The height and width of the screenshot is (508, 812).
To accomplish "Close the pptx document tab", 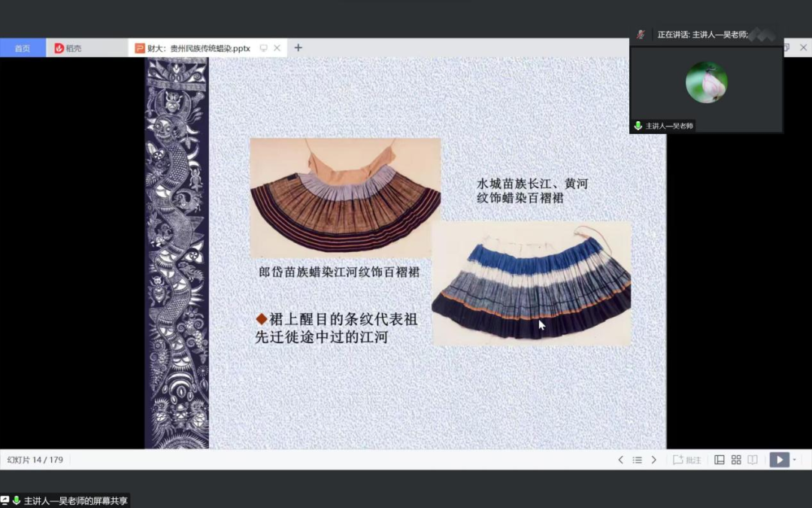I will coord(277,48).
